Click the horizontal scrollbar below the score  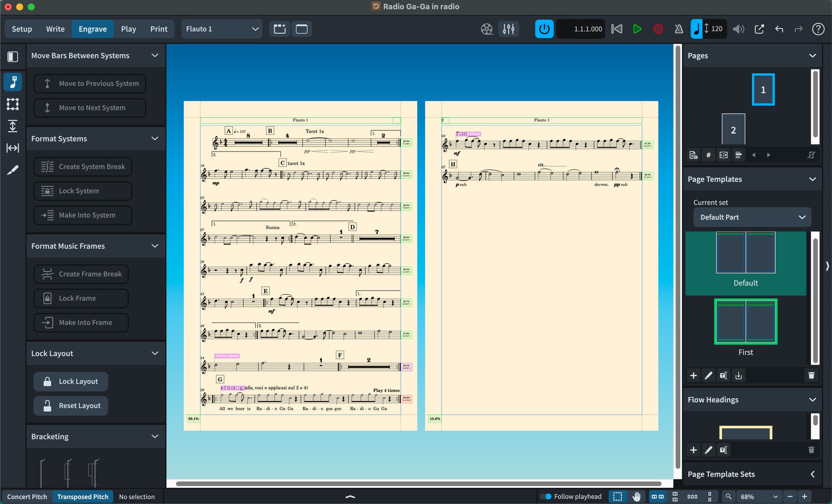419,484
